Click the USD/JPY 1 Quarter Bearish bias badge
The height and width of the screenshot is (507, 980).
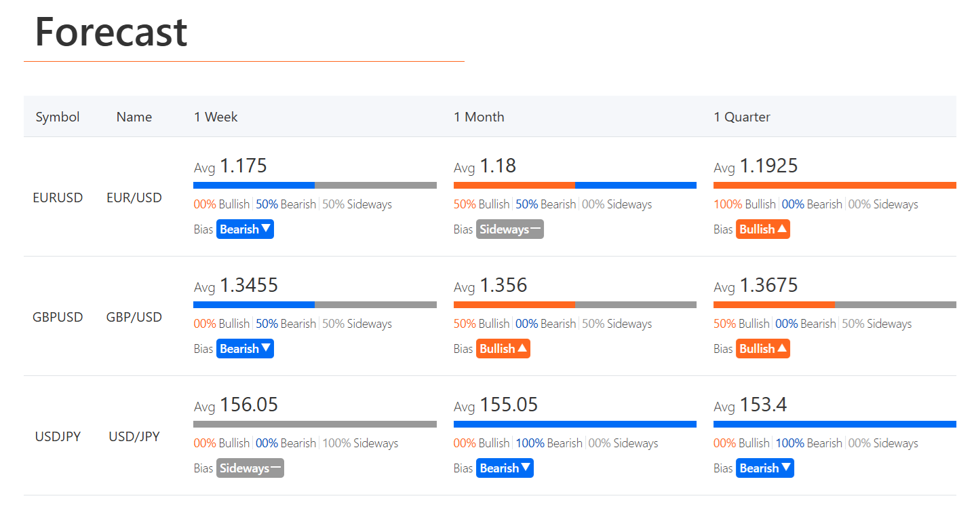point(765,468)
